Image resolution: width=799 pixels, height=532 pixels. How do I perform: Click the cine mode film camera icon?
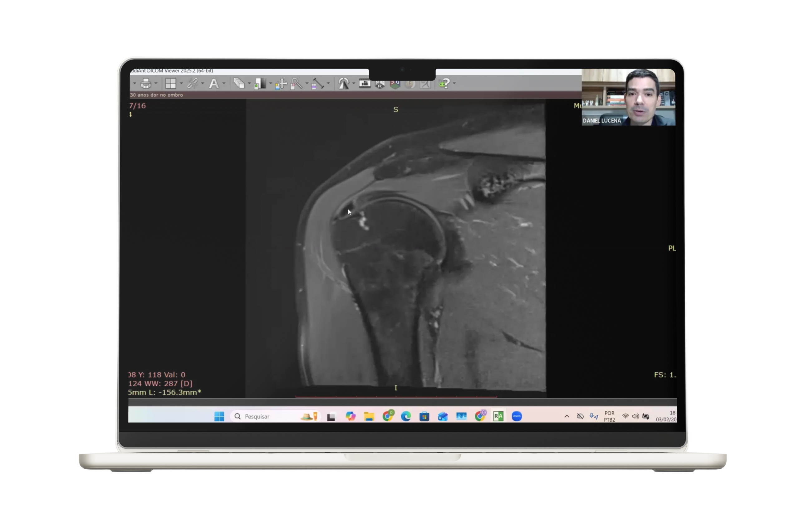point(365,83)
